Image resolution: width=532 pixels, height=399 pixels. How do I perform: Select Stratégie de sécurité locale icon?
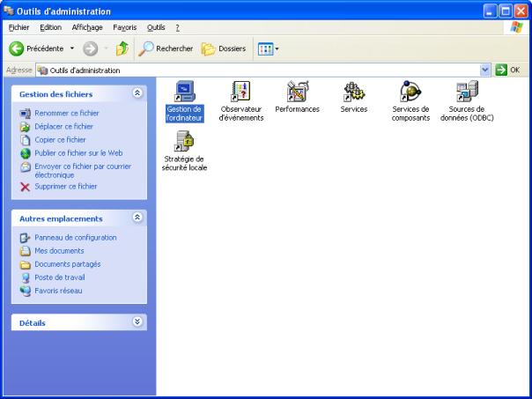(184, 141)
